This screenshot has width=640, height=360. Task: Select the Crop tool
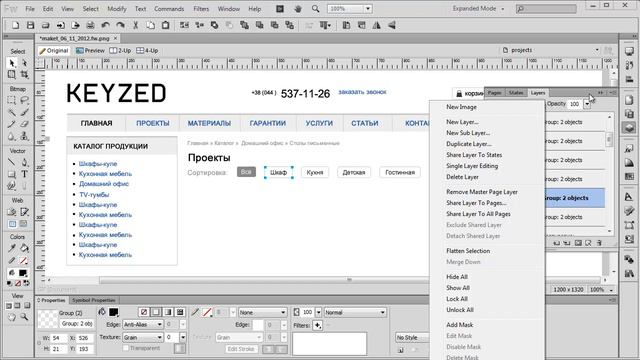[x=24, y=75]
